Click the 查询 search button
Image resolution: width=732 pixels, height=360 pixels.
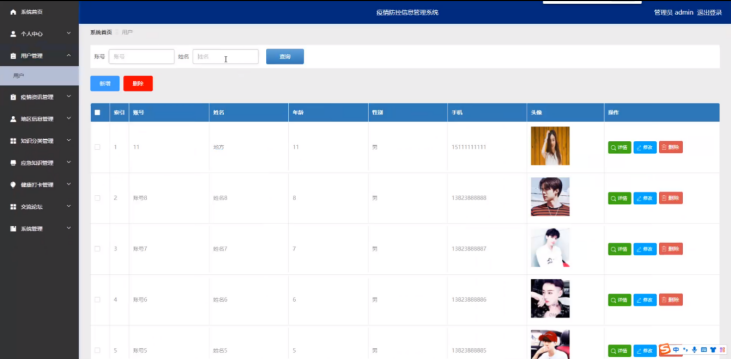pos(285,56)
